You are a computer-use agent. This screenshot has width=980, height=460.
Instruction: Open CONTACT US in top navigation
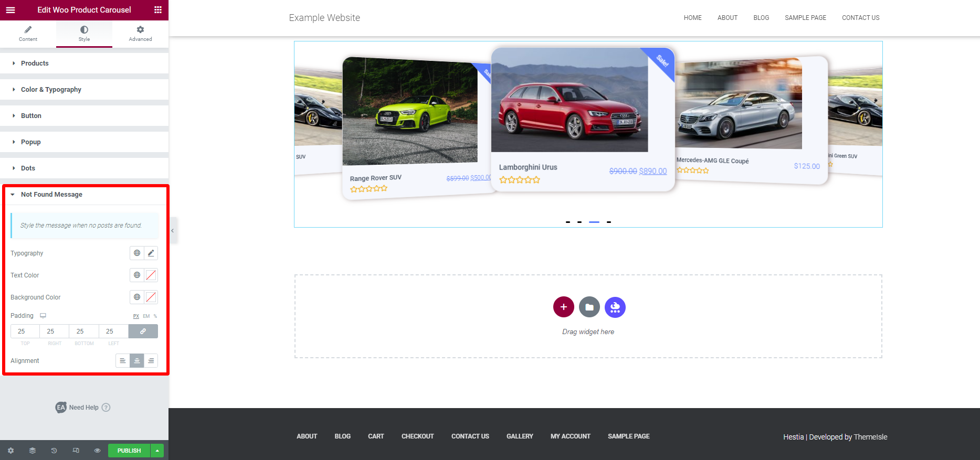point(860,18)
